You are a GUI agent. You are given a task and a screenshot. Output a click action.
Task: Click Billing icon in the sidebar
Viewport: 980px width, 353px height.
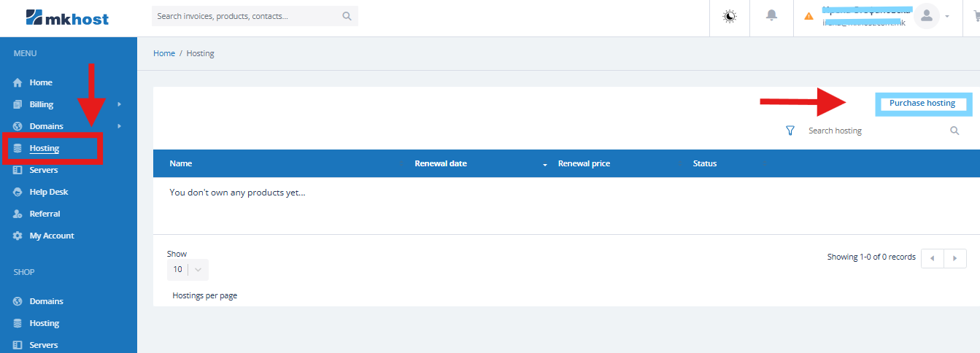(18, 104)
